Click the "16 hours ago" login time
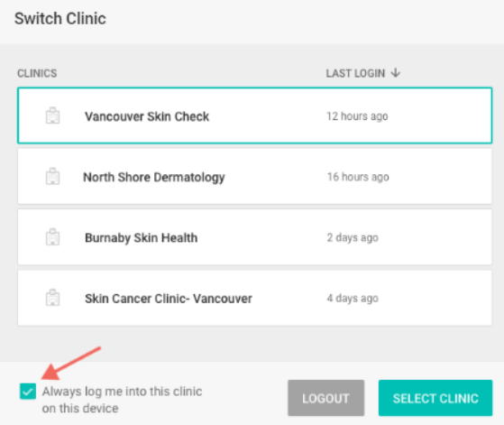Viewport: 504px width, 425px height. coord(358,177)
